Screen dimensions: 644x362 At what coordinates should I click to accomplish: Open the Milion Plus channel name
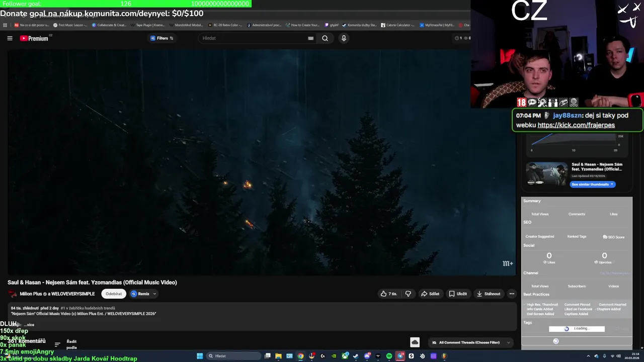point(31,294)
